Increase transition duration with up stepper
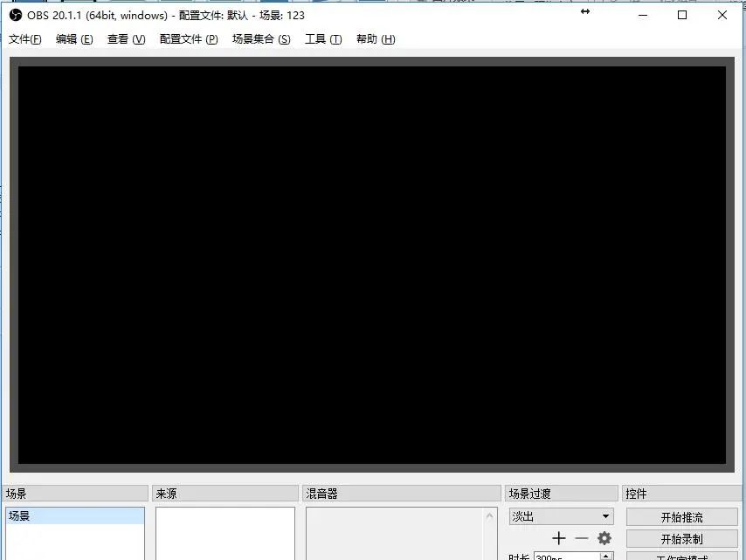Viewport: 746px width, 560px height. (x=606, y=556)
